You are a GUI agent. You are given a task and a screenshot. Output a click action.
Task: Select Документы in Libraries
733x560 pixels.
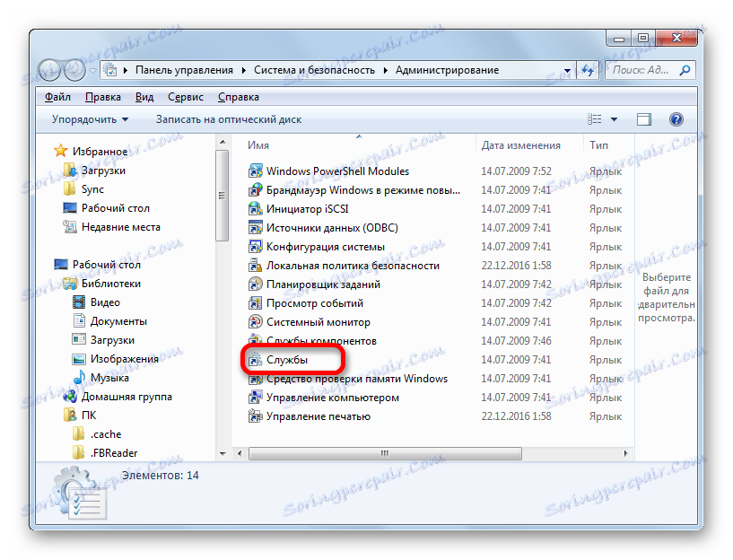click(118, 321)
